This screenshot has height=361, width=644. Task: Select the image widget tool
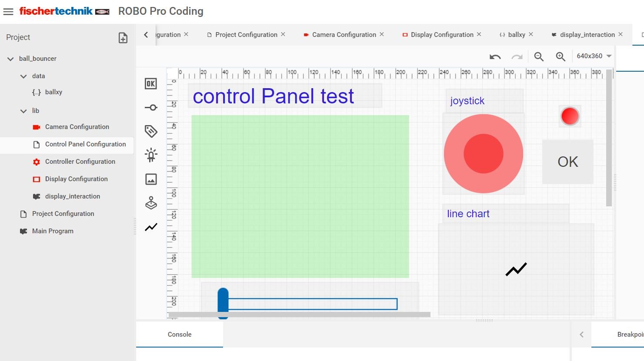coord(151,179)
